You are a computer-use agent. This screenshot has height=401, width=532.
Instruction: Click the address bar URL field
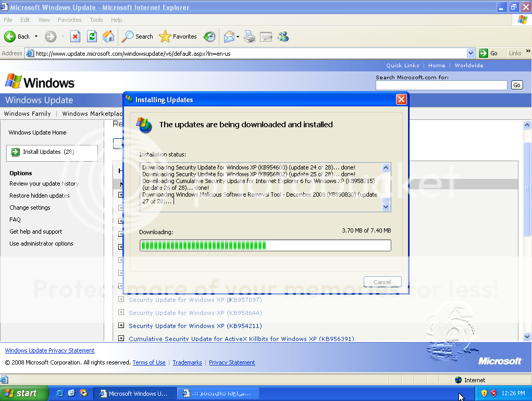click(x=251, y=53)
